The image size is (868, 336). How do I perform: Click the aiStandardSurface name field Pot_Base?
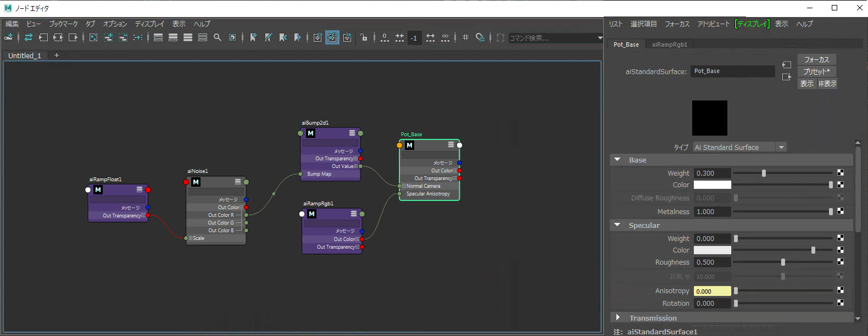[x=733, y=71]
